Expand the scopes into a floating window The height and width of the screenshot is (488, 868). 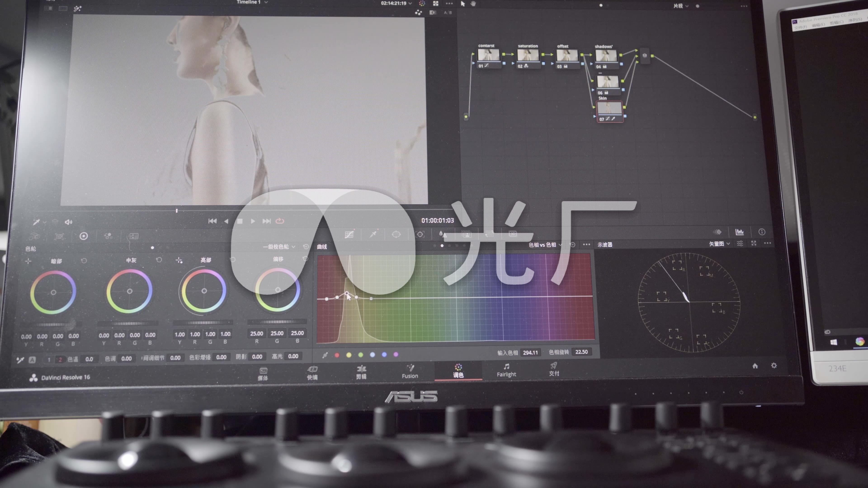(x=754, y=243)
